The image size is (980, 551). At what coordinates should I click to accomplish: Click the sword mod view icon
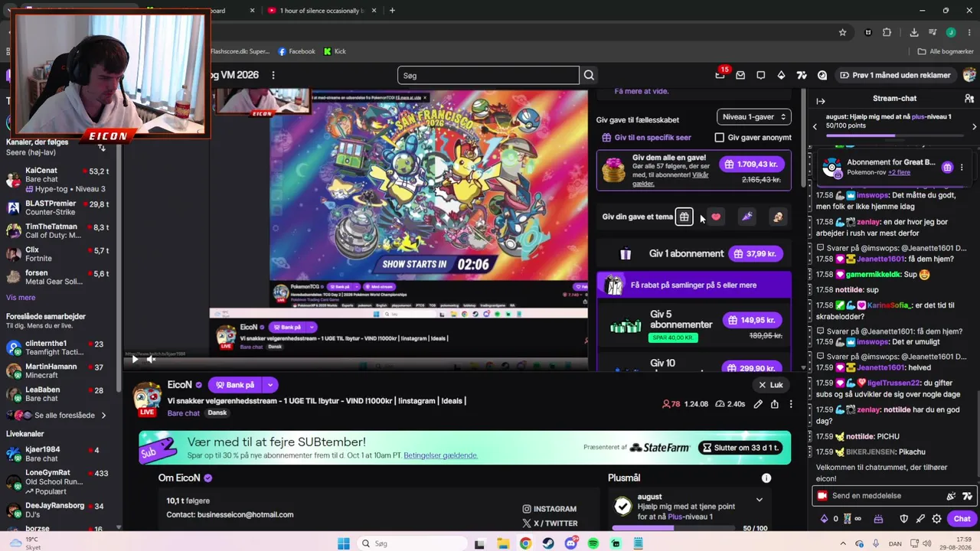tap(920, 519)
